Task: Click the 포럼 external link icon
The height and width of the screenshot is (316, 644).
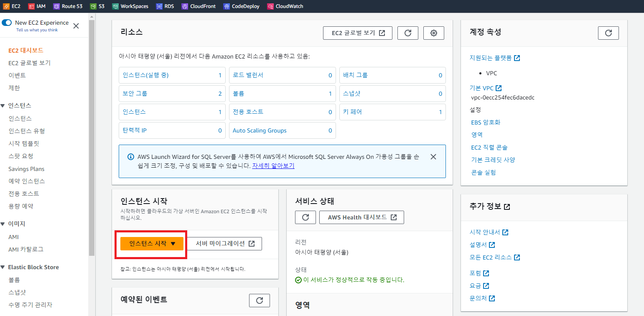Action: 486,273
